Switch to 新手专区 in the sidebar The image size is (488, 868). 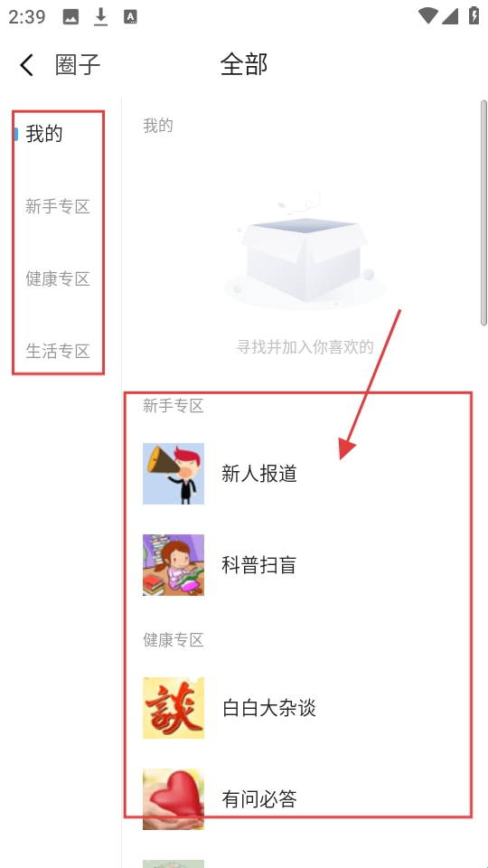click(58, 206)
